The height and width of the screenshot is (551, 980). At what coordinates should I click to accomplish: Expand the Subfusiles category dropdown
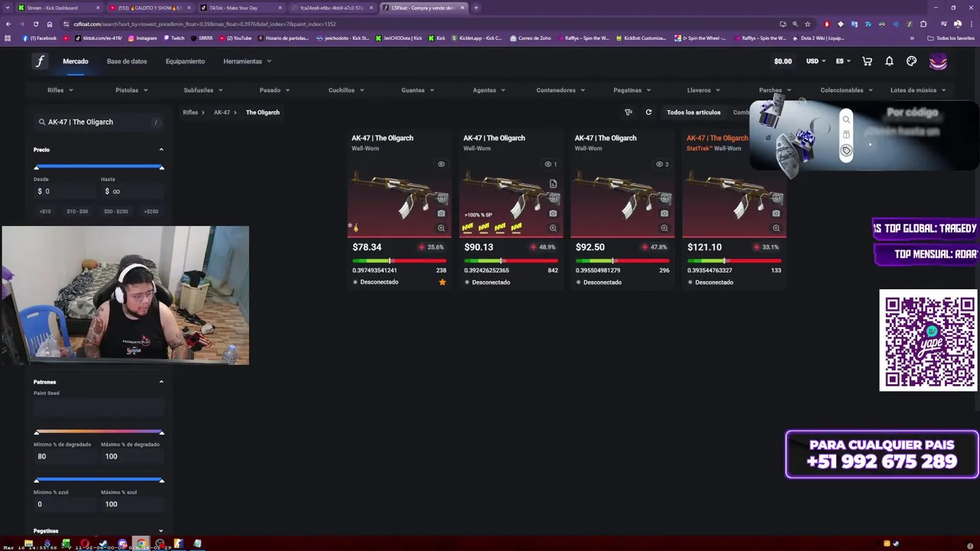(204, 90)
